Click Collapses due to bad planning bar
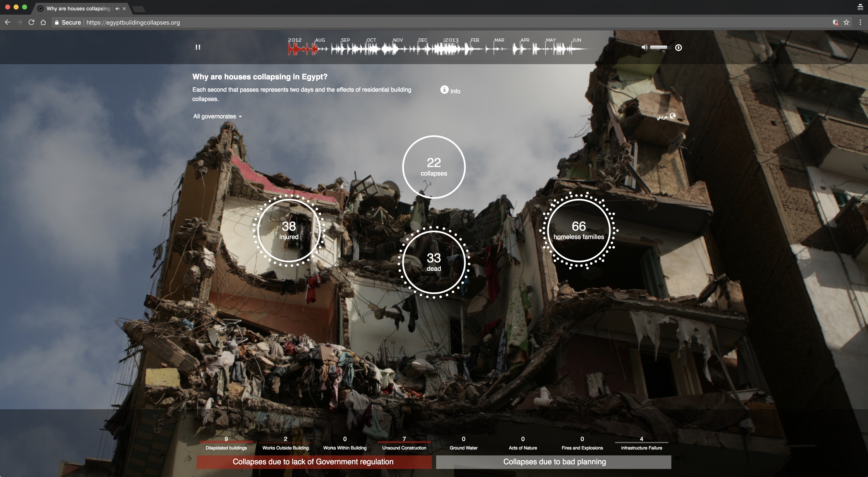The height and width of the screenshot is (477, 868). [554, 462]
